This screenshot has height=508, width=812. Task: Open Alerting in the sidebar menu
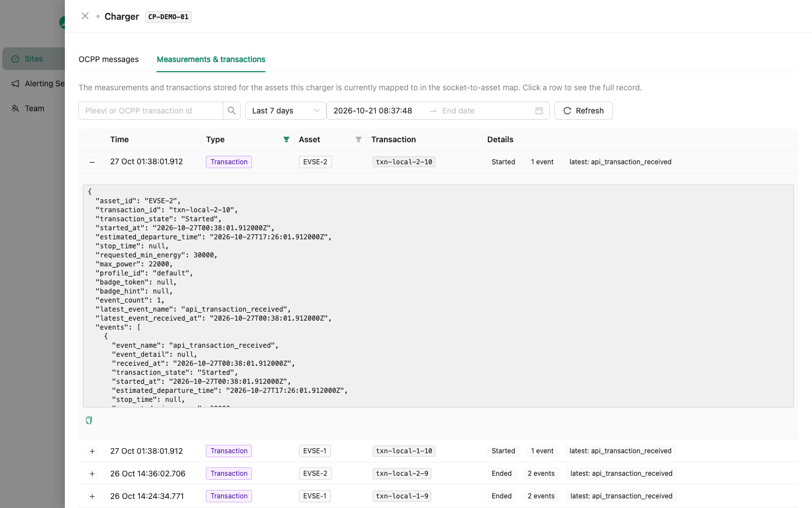tap(34, 84)
